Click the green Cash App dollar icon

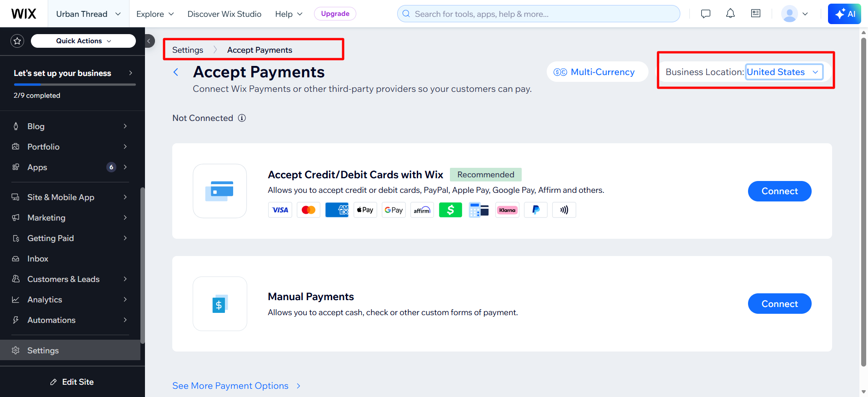tap(450, 210)
